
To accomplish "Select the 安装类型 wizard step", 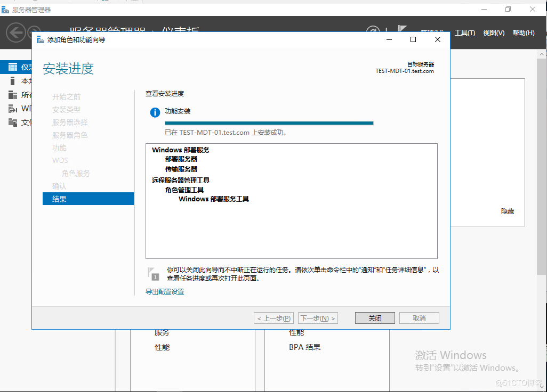I will 66,109.
